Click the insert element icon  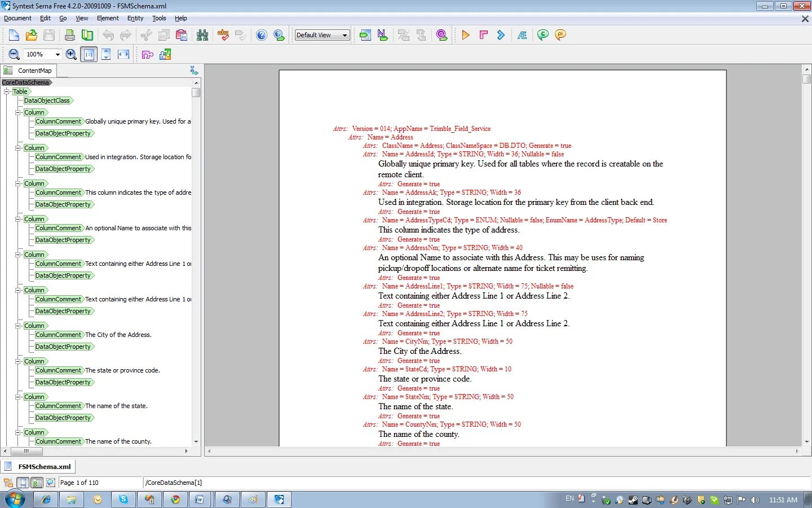(x=365, y=35)
